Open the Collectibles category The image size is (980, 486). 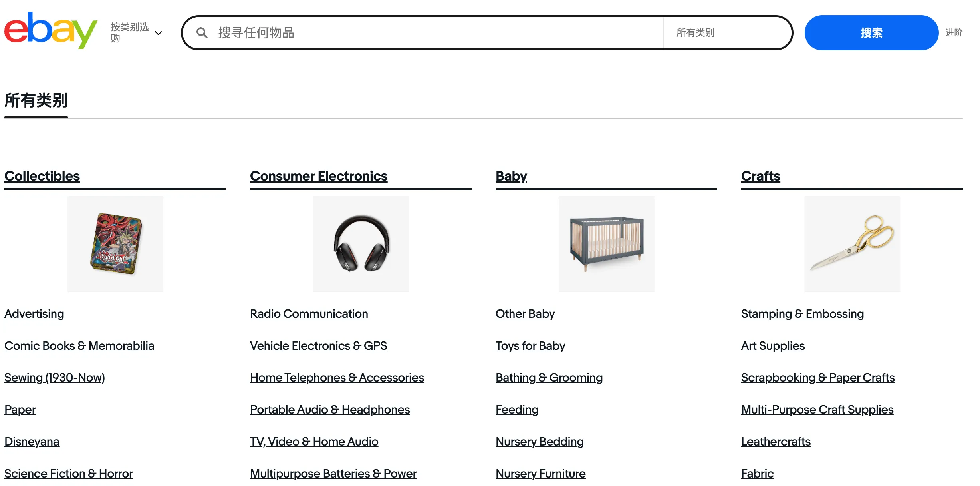pyautogui.click(x=42, y=176)
